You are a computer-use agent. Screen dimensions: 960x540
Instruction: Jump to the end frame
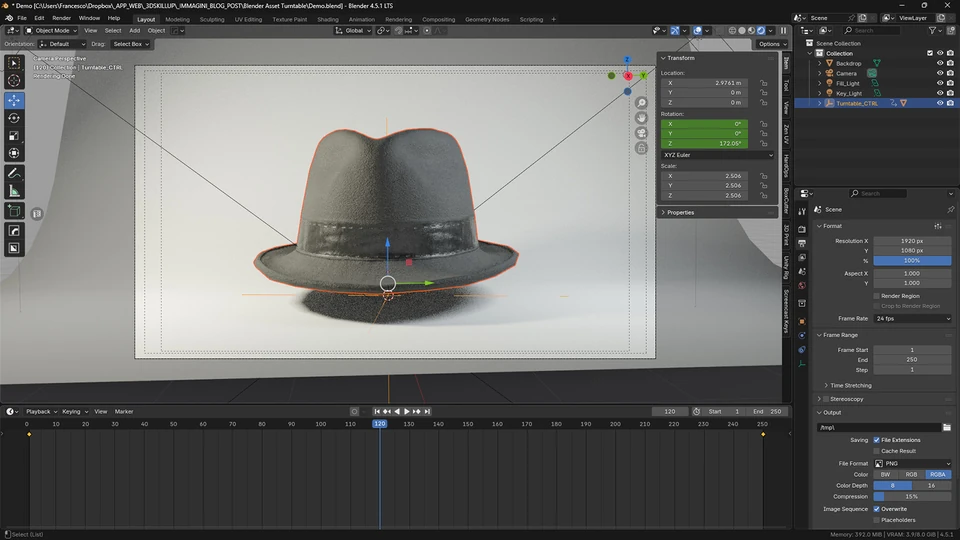(x=427, y=411)
